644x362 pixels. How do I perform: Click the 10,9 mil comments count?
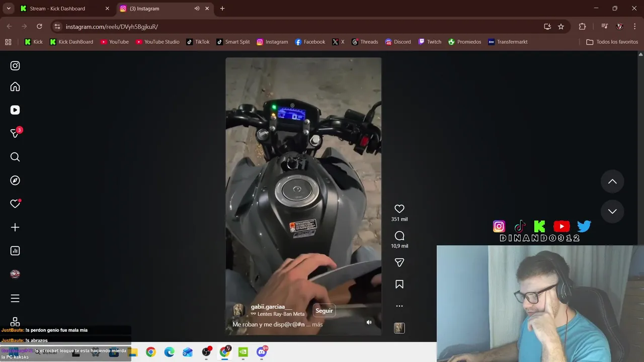399,246
